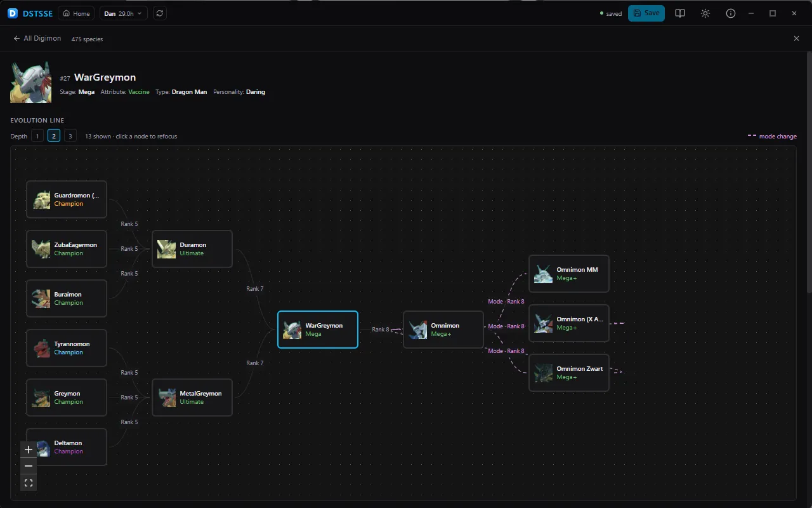Click the 'Ultimate' label under Duramon

[192, 253]
